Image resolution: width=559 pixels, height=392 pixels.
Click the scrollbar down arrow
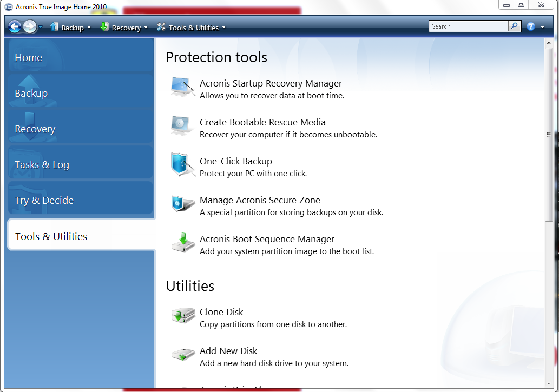(549, 383)
